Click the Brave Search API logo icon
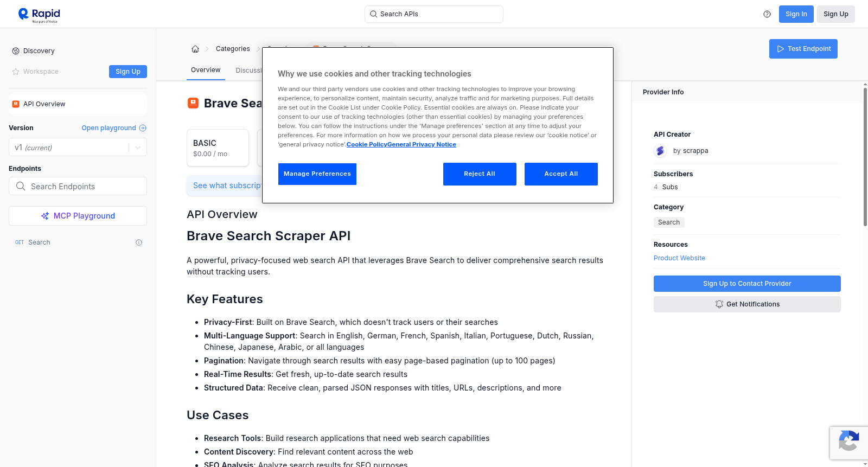Viewport: 868px width, 467px height. click(x=193, y=103)
